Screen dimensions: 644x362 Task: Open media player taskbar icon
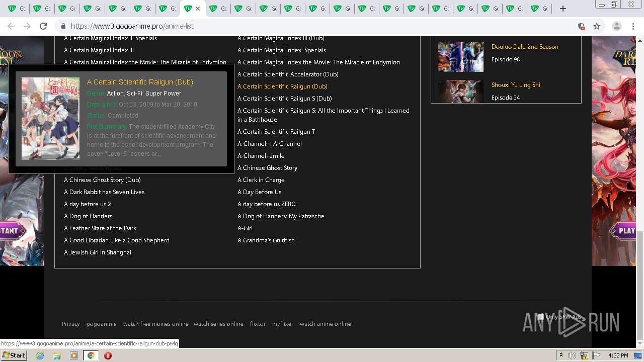point(74,355)
